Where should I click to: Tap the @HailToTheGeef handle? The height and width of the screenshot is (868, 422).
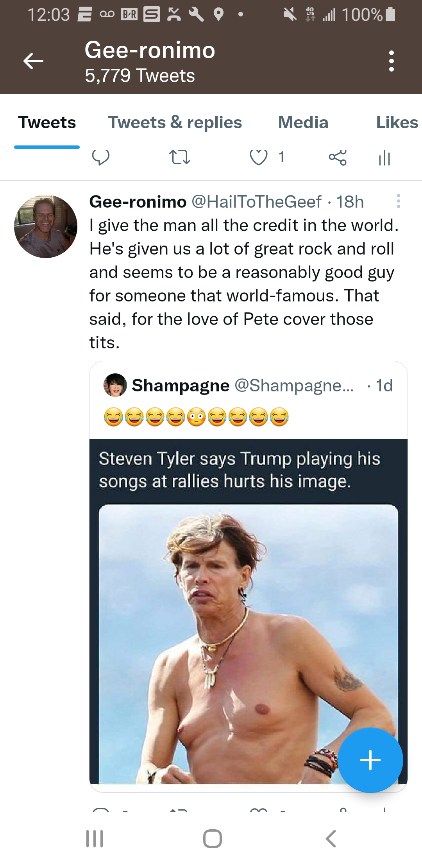pos(256,202)
